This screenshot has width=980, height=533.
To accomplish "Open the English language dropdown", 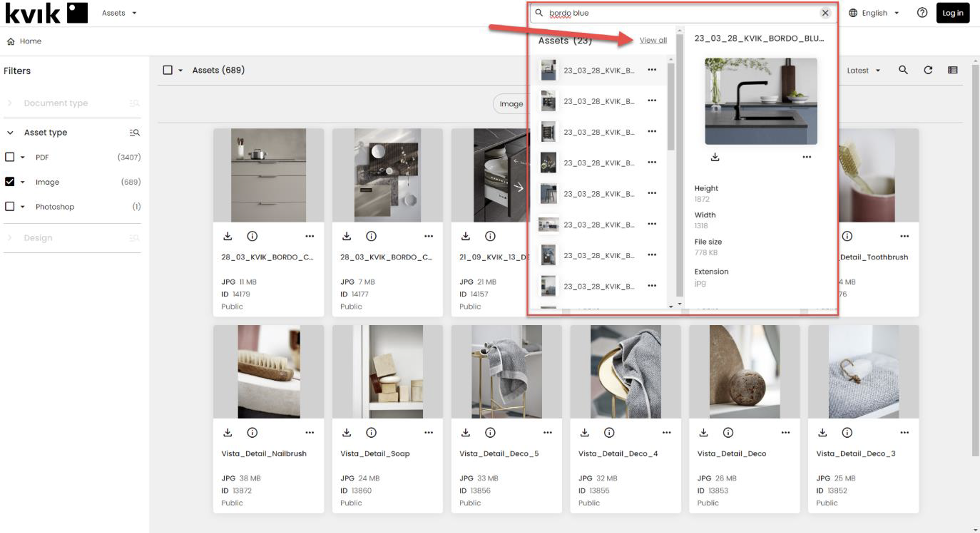I will click(x=874, y=13).
